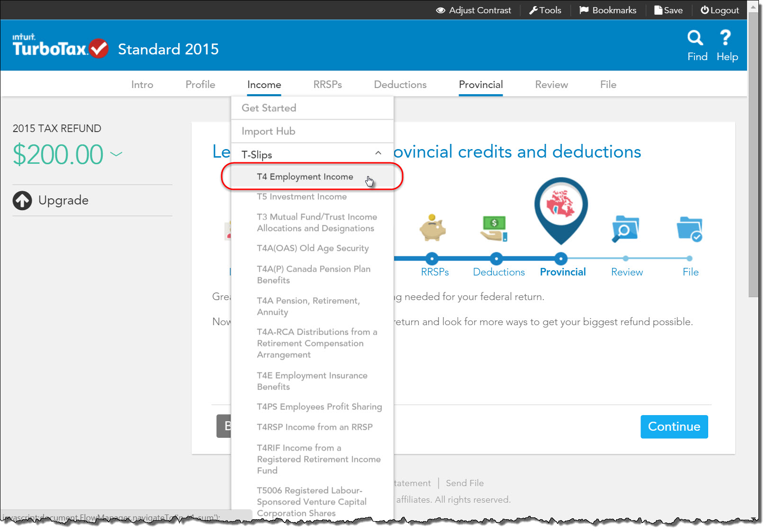Click the File folder checkmark icon
Viewport: 766px width, 532px height.
pos(689,229)
